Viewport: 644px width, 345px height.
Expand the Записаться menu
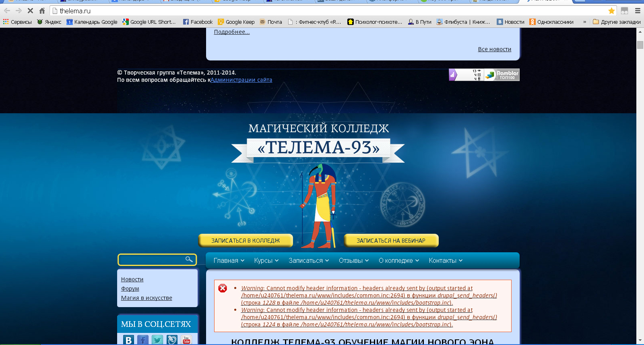point(309,261)
